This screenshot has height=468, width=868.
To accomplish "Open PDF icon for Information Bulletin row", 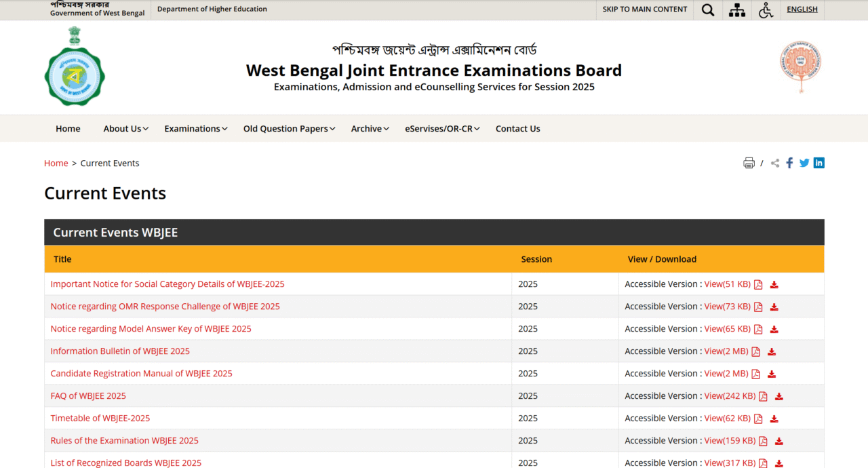I will (x=755, y=352).
